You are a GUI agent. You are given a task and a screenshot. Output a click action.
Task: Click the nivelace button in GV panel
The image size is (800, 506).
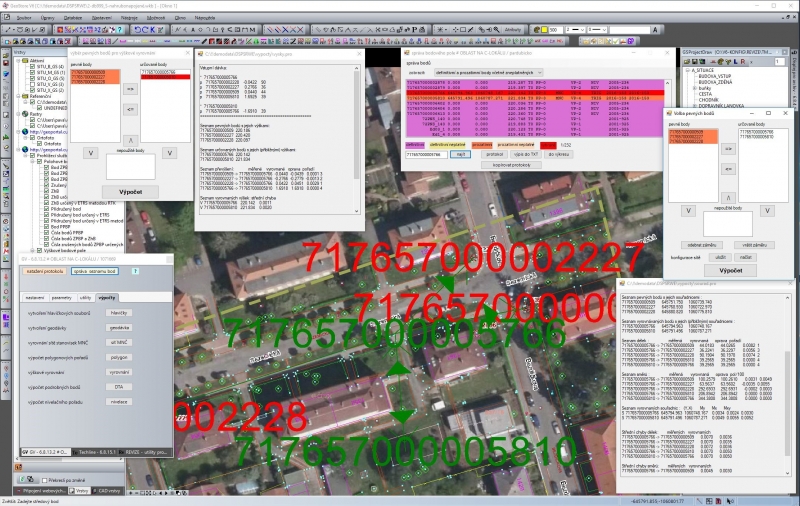[x=119, y=401]
